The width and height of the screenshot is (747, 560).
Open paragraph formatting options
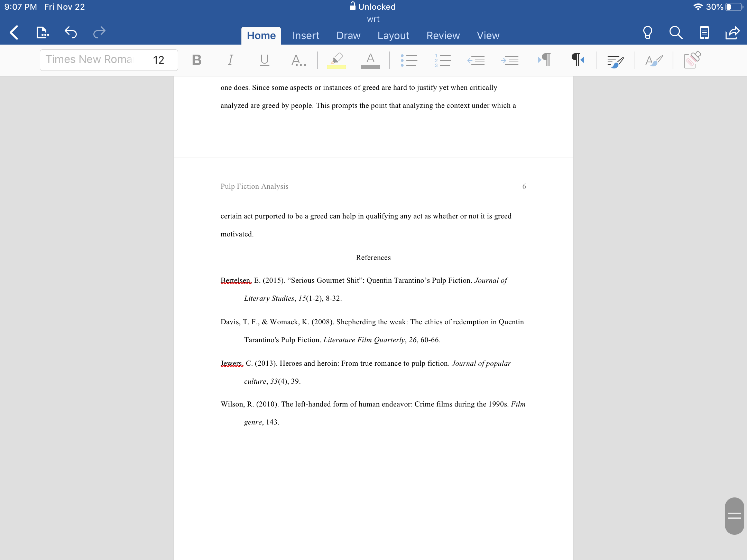[x=616, y=61]
